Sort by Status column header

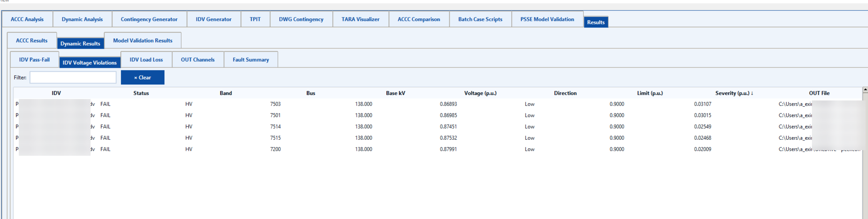141,93
